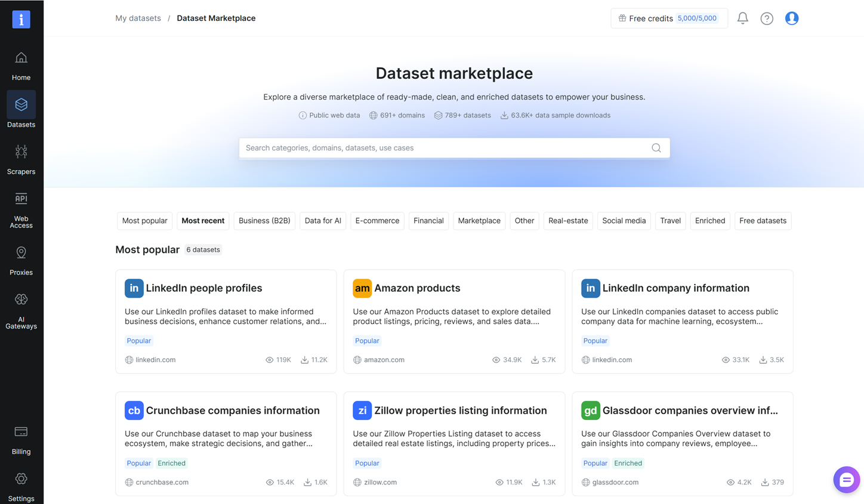Click the LinkedIn people profiles logo
The height and width of the screenshot is (504, 864).
point(134,288)
